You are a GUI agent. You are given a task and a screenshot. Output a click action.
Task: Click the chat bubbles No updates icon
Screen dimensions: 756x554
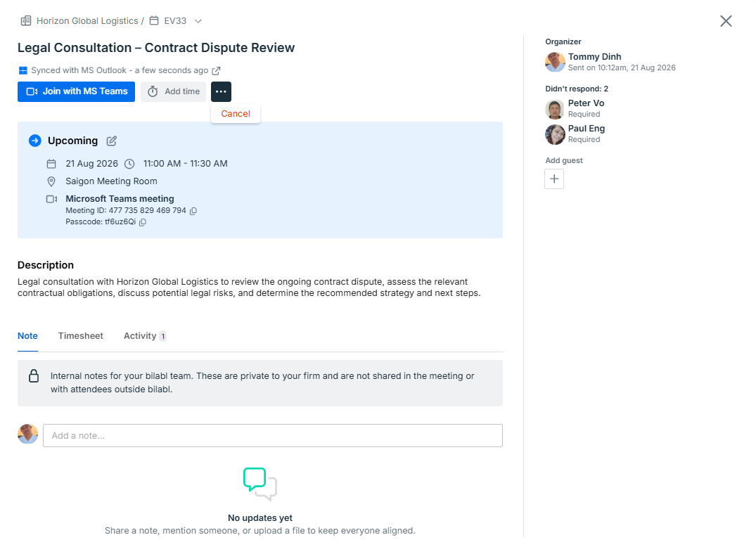point(260,484)
